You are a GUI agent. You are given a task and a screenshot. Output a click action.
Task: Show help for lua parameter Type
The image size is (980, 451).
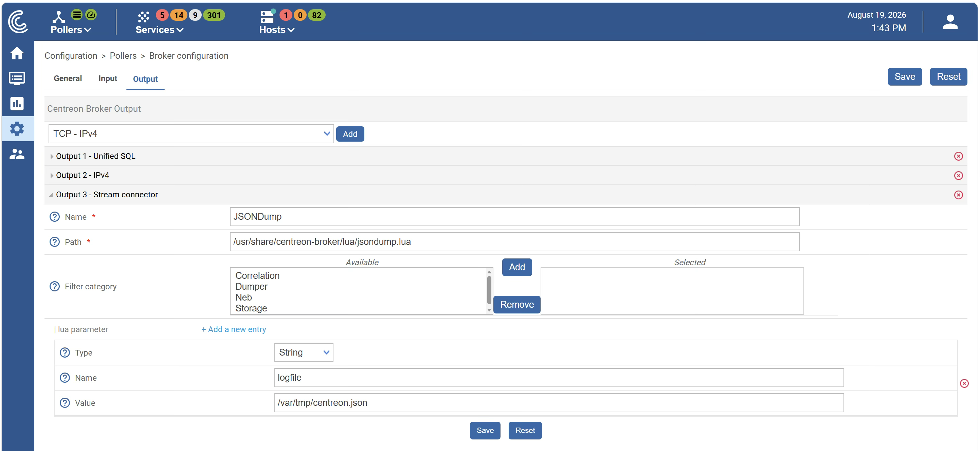tap(65, 353)
